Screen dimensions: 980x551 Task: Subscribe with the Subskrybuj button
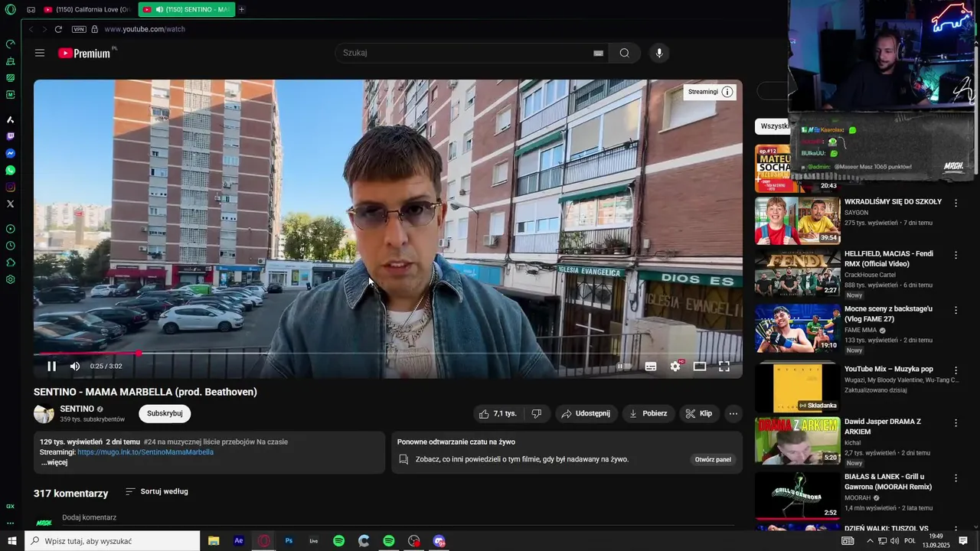click(x=165, y=414)
